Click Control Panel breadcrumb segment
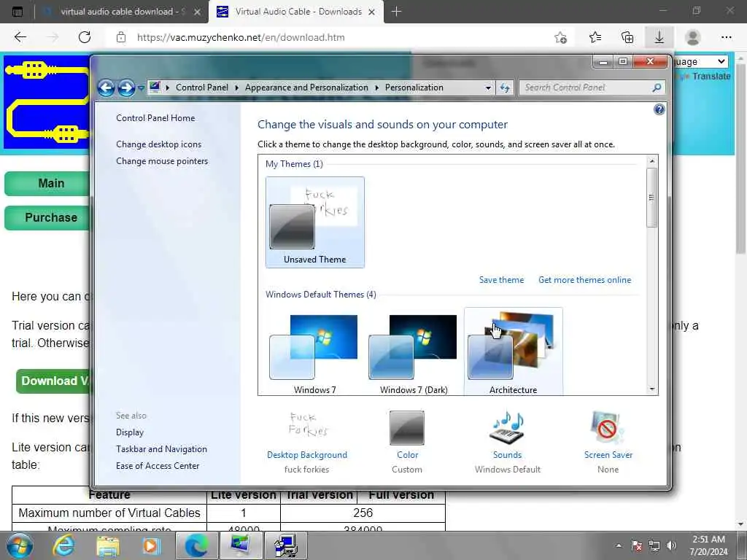Screen dimensions: 747x560 coord(202,87)
